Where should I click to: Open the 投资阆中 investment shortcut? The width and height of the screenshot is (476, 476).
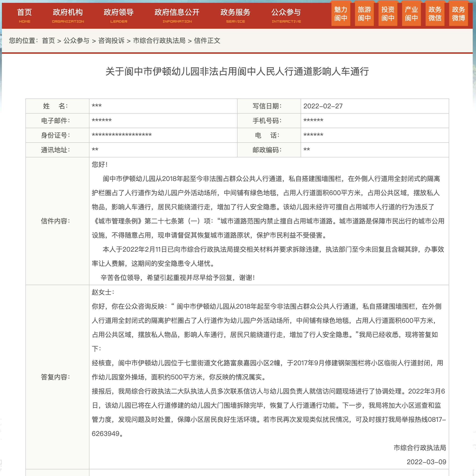(x=388, y=14)
